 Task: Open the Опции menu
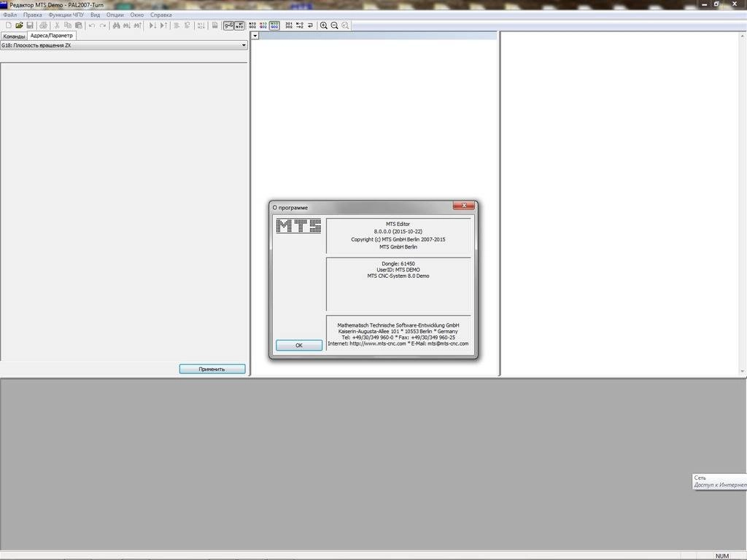click(115, 15)
